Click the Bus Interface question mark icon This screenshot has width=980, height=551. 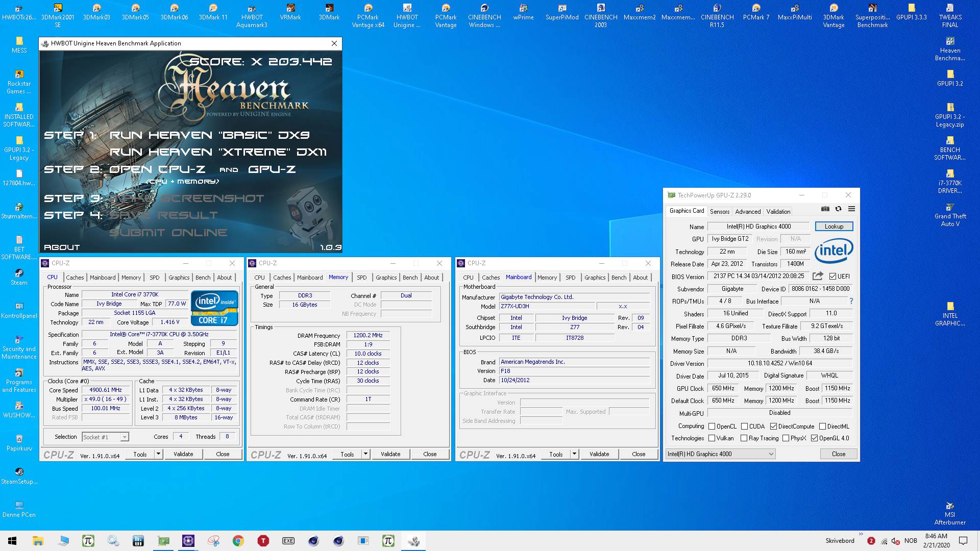point(851,301)
